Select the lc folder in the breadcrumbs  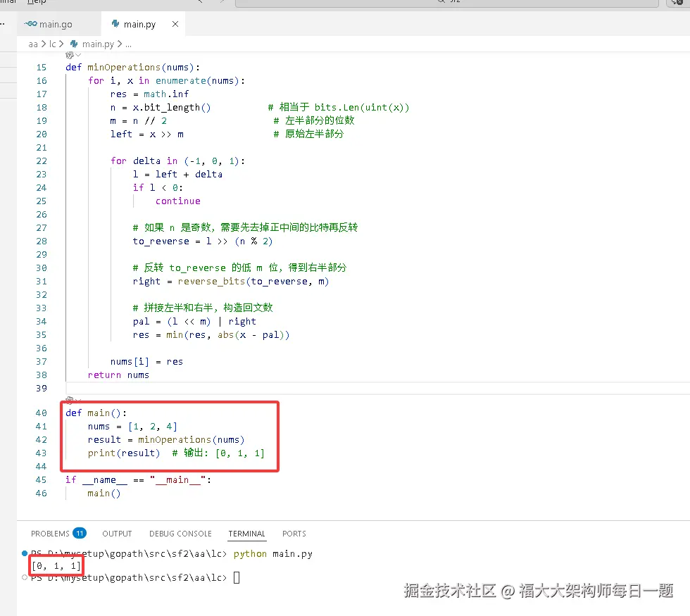click(x=53, y=44)
